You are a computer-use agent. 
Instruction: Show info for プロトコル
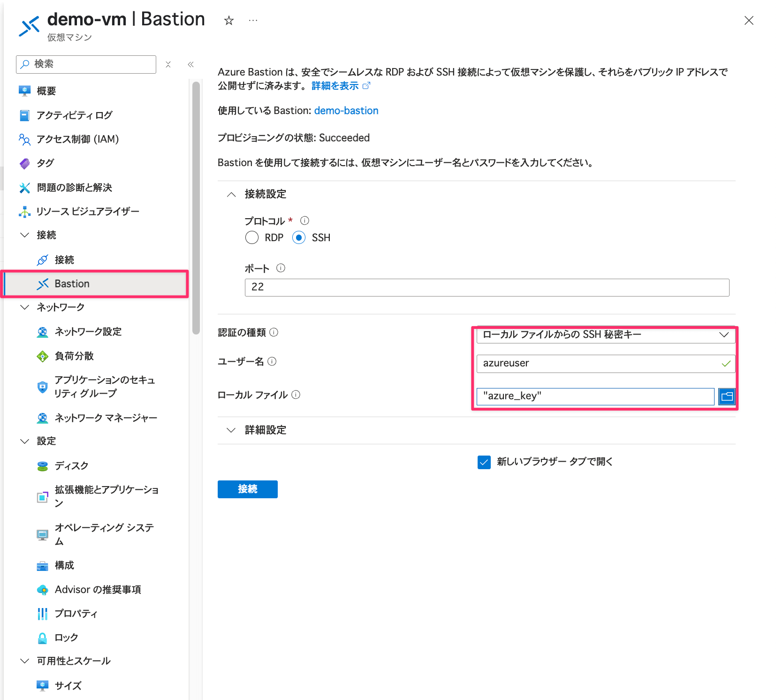click(304, 221)
